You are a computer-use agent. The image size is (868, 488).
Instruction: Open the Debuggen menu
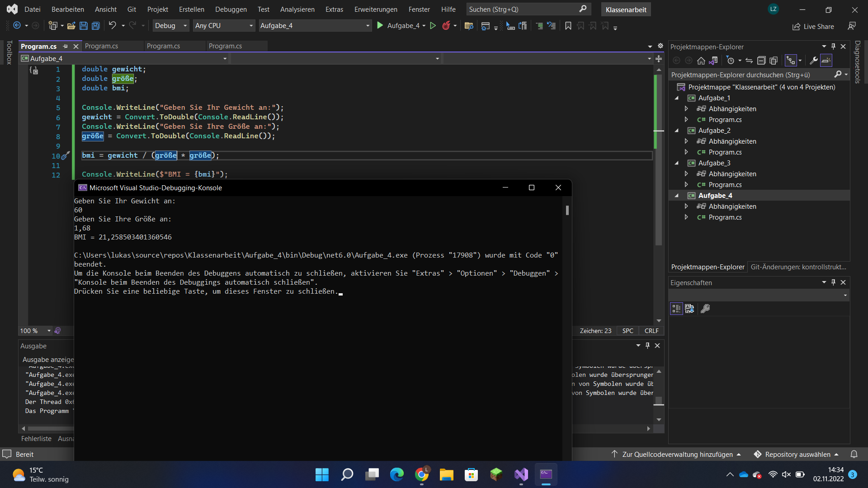pyautogui.click(x=231, y=9)
